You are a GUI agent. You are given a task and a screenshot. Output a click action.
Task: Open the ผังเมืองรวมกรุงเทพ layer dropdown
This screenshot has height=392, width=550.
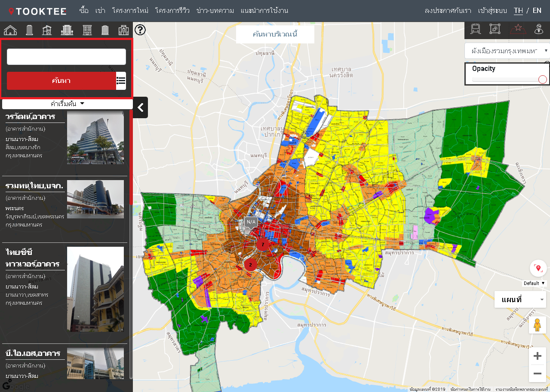click(507, 50)
